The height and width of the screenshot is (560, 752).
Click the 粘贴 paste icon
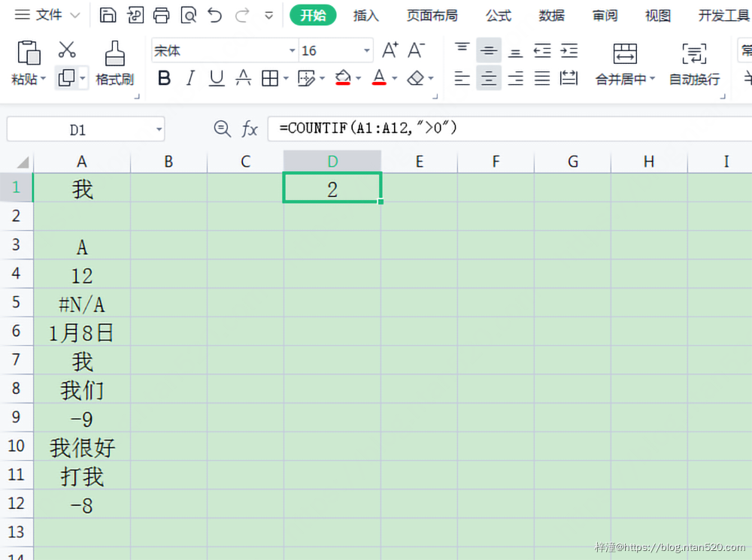pyautogui.click(x=29, y=53)
